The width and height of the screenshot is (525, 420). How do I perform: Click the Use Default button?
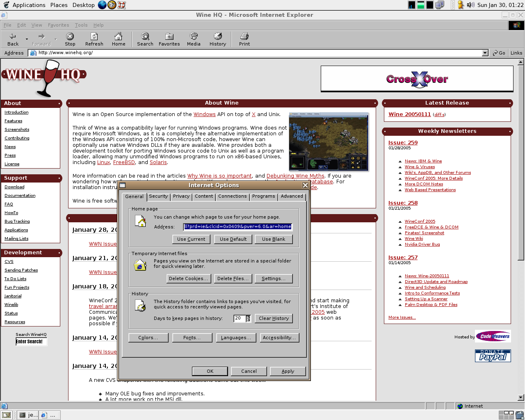(x=233, y=239)
